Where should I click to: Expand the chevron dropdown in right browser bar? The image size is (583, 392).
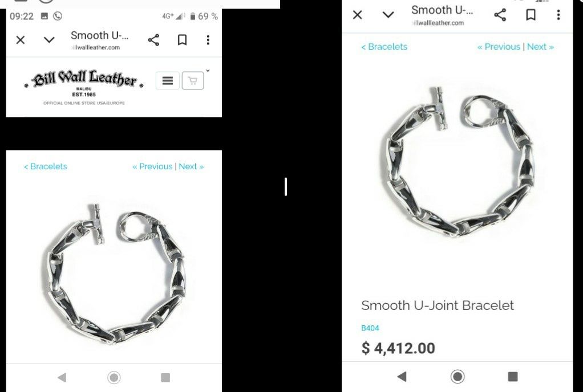[388, 15]
